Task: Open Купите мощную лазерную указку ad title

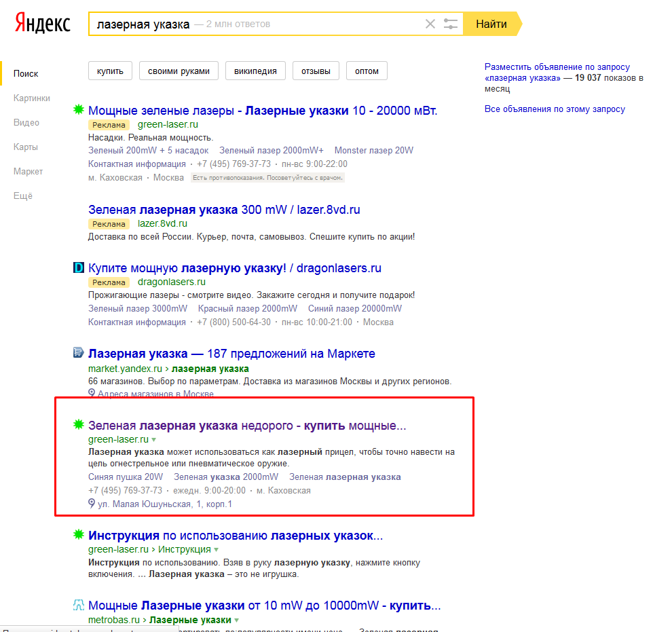Action: 235,267
